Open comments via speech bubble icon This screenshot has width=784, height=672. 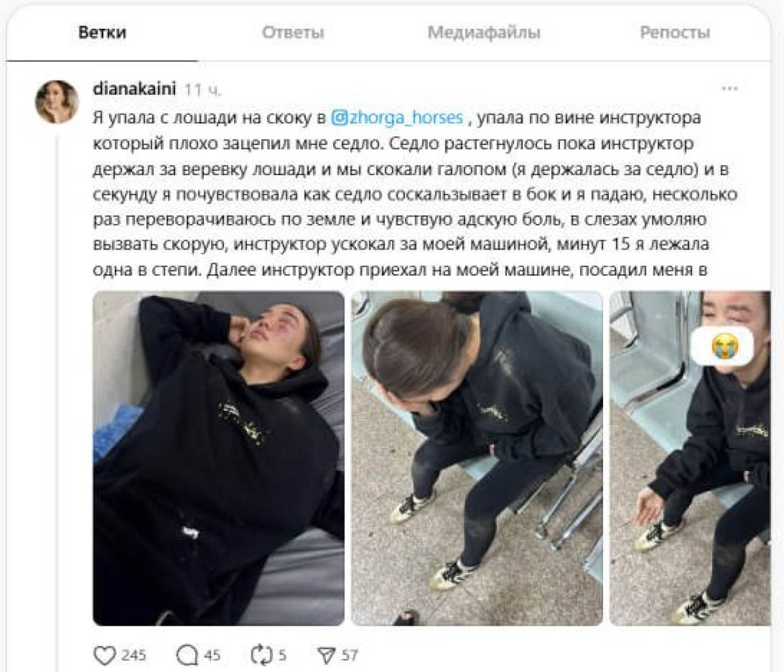click(188, 654)
